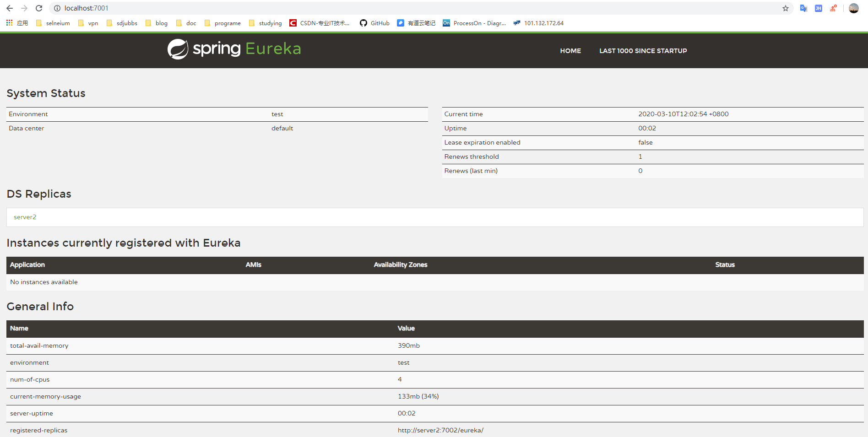Reload the page with the refresh icon
Image resolution: width=868 pixels, height=437 pixels.
point(39,8)
